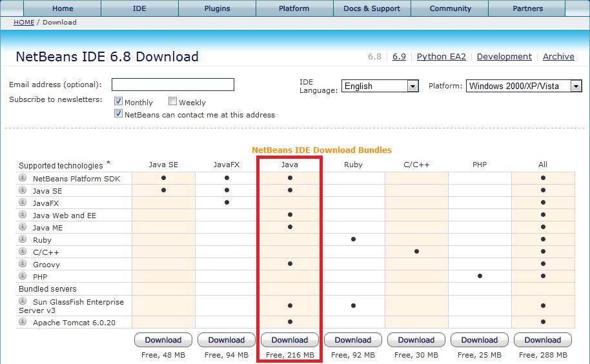Open the Plugins menu tab
This screenshot has width=590, height=364.
[x=217, y=8]
